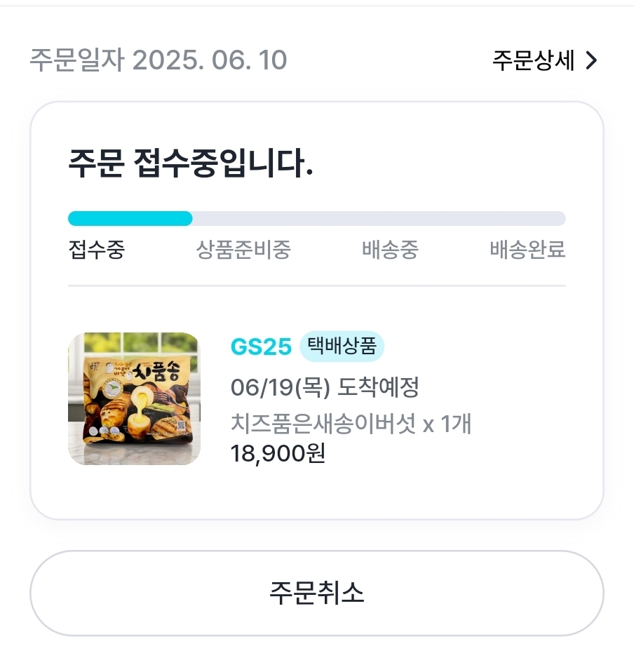Open the 주문상세 order details link
This screenshot has height=672, width=634.
pyautogui.click(x=533, y=61)
